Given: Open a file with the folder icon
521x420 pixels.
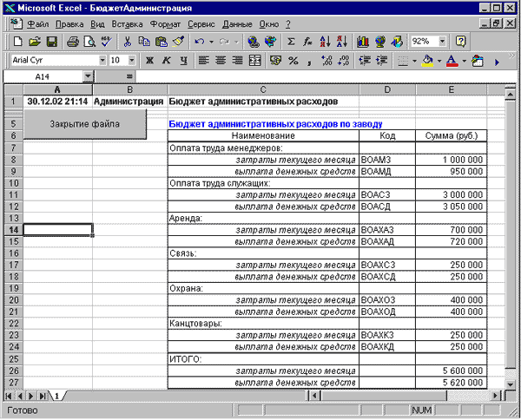Looking at the screenshot, I should coord(34,42).
